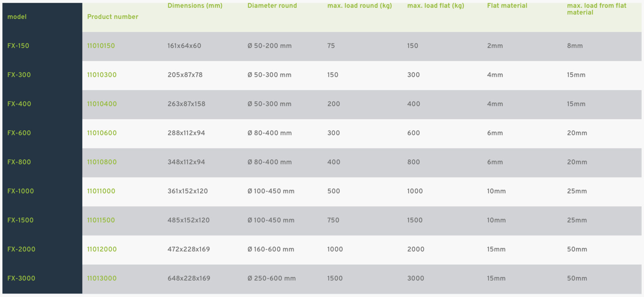644x297 pixels.
Task: Select the FX-150 model row label
Action: point(18,46)
